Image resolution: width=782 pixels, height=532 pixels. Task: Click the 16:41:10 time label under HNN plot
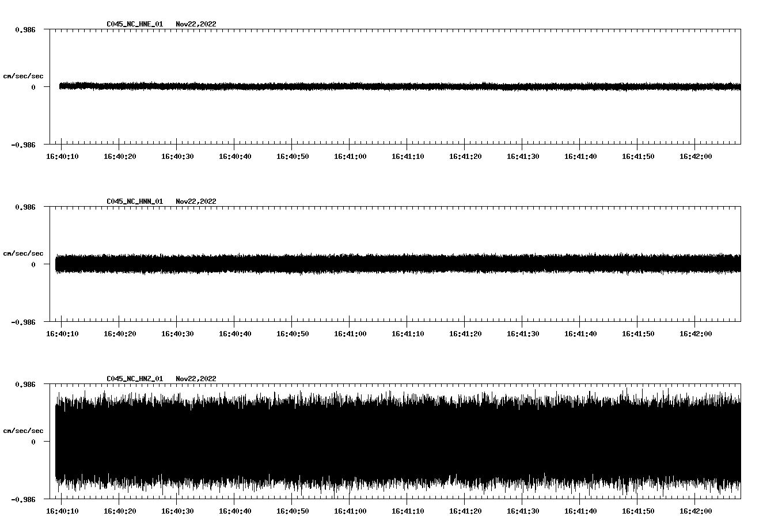[408, 334]
